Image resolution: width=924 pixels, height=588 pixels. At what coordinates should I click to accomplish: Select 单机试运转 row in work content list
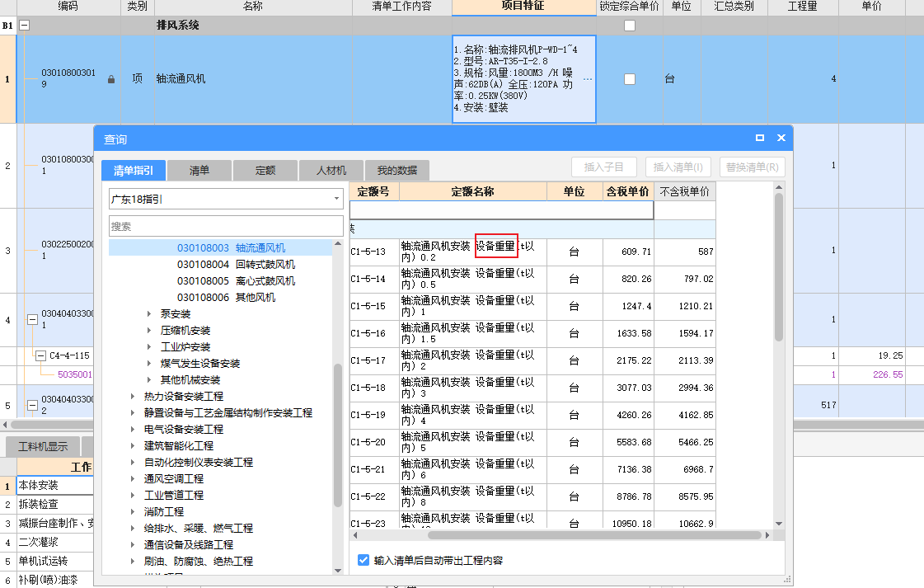pyautogui.click(x=55, y=561)
